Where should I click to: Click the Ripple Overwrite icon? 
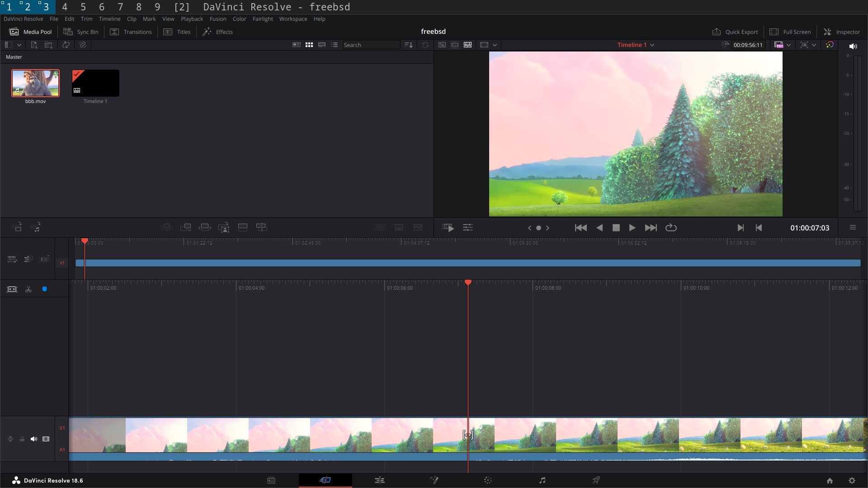(205, 227)
